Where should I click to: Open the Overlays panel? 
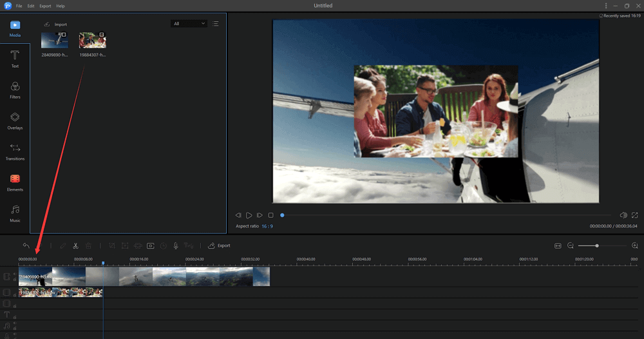pos(15,121)
